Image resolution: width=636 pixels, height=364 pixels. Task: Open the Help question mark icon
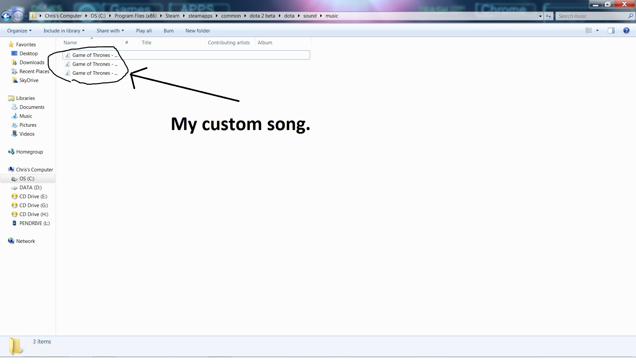click(x=626, y=31)
